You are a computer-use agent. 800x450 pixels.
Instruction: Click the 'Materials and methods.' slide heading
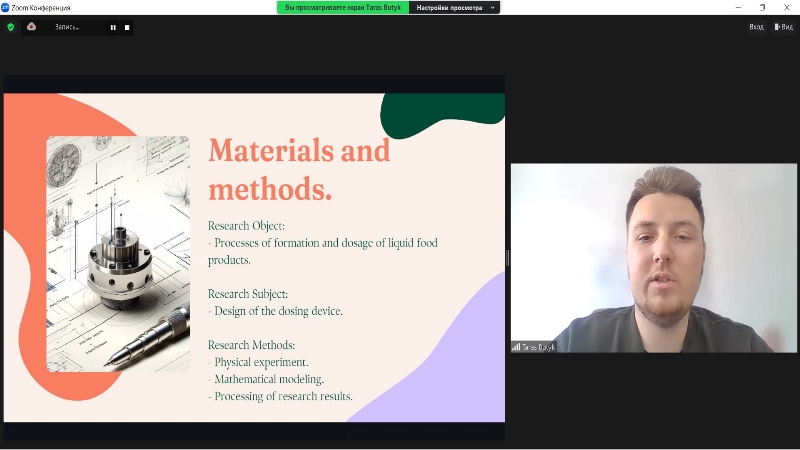pos(299,169)
